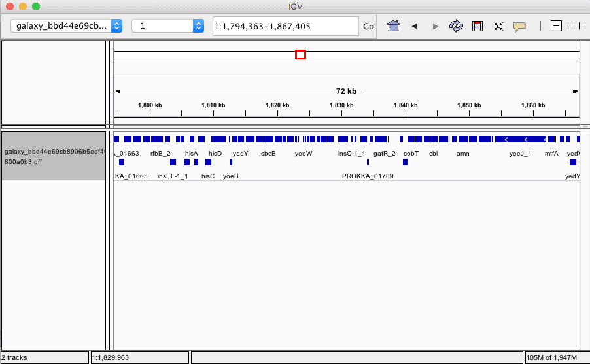The width and height of the screenshot is (590, 364).
Task: Click the zoom level slider ticks
Action: pos(576,26)
